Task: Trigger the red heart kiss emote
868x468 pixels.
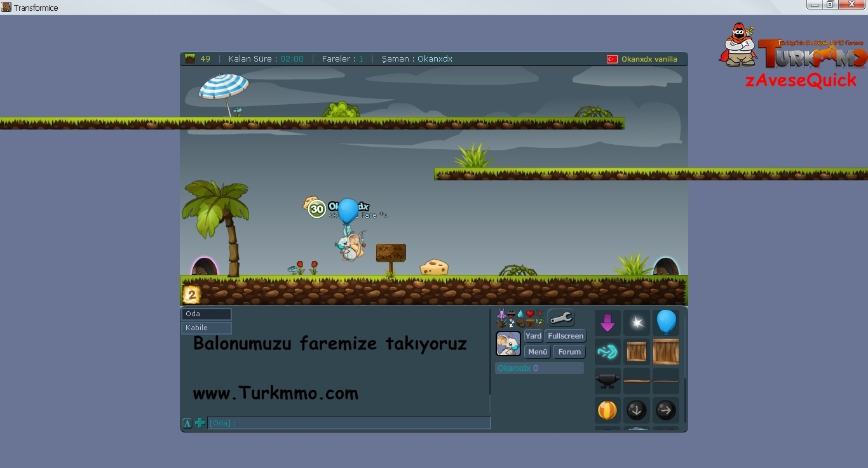Action: pyautogui.click(x=530, y=314)
